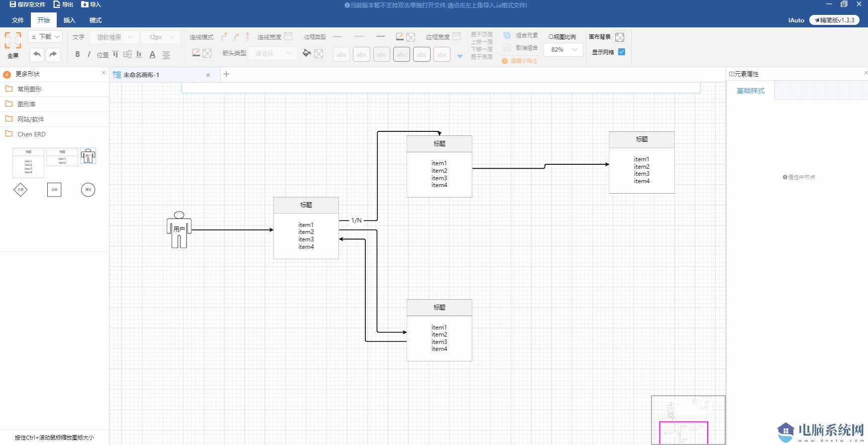Select the diamond relationship shape in palette

point(20,190)
